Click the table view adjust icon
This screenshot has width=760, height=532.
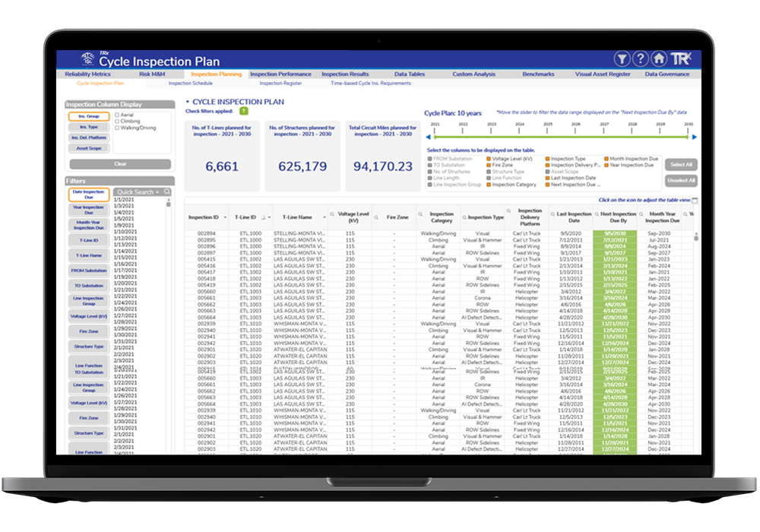point(695,200)
